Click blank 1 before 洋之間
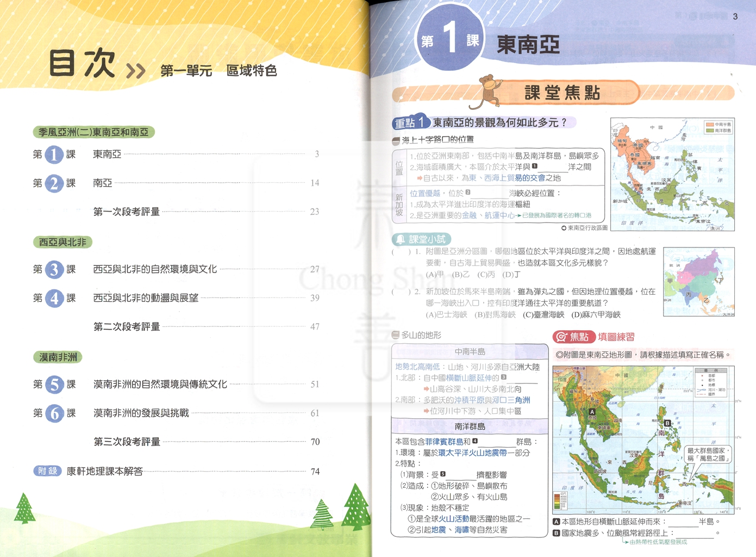This screenshot has height=557, width=756. pyautogui.click(x=553, y=167)
